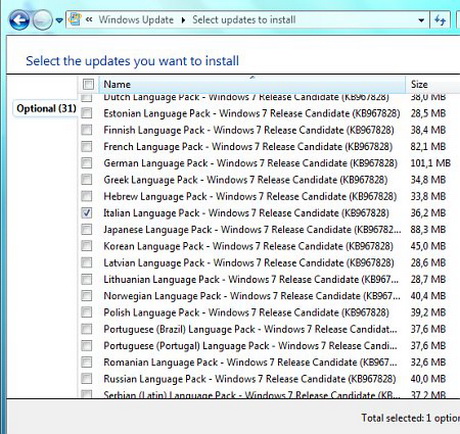Select the German Language Pack row text
The image size is (460, 434).
click(250, 163)
